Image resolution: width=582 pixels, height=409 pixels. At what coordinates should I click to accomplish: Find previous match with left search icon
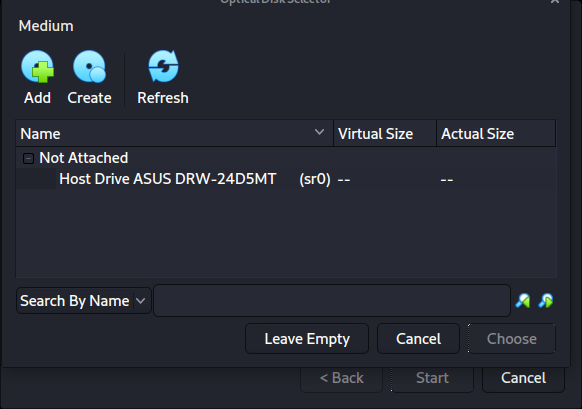[x=523, y=301]
